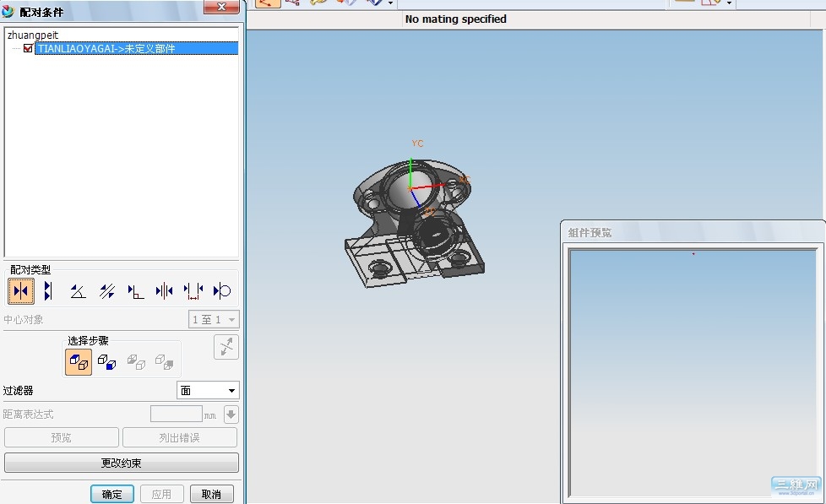Choose the Angle mating type icon

78,290
